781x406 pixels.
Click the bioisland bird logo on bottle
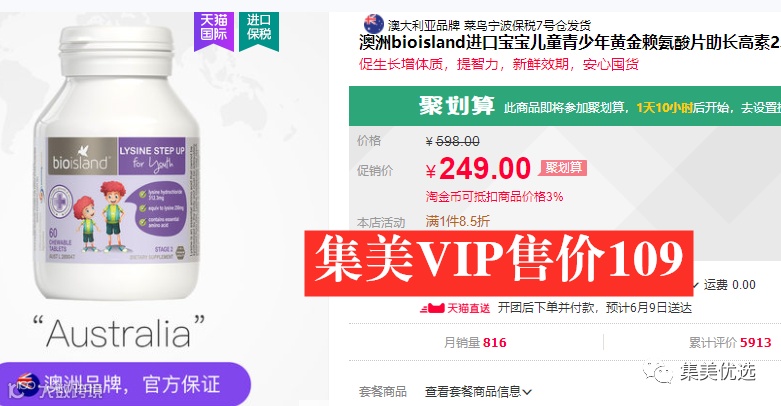click(x=83, y=150)
